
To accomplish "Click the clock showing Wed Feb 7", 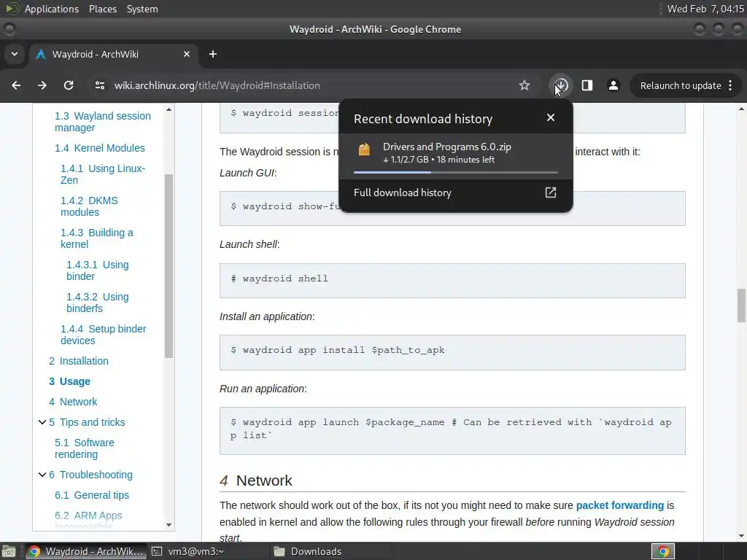I will point(705,9).
